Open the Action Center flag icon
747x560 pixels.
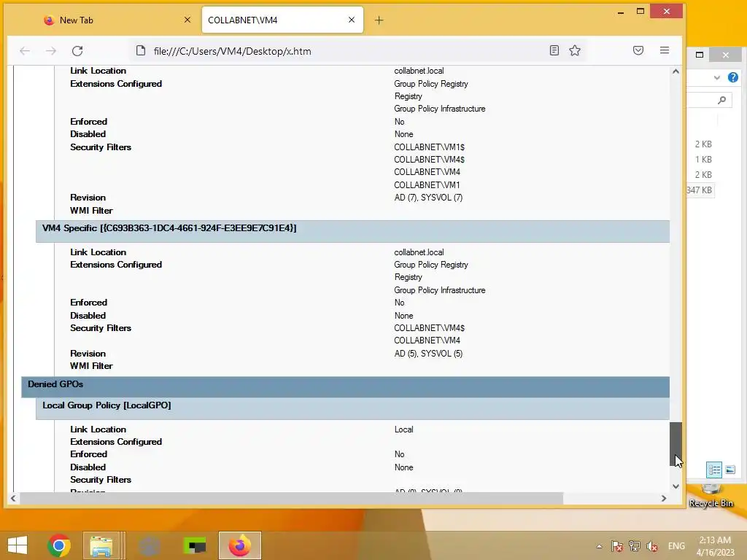617,545
